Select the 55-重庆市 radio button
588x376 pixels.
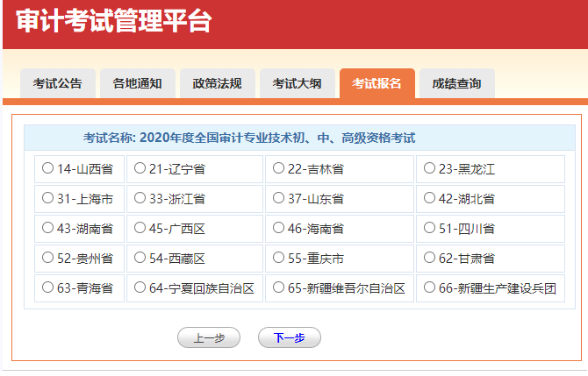[x=278, y=258]
